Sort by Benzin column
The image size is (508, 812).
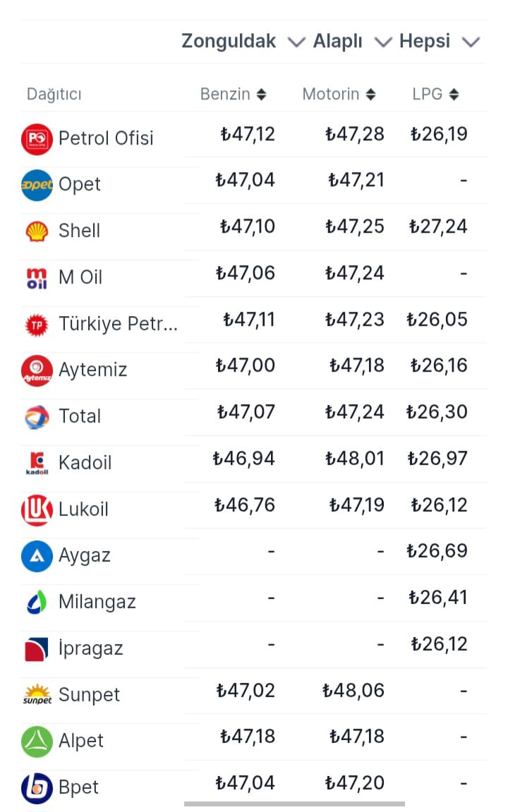(x=233, y=94)
